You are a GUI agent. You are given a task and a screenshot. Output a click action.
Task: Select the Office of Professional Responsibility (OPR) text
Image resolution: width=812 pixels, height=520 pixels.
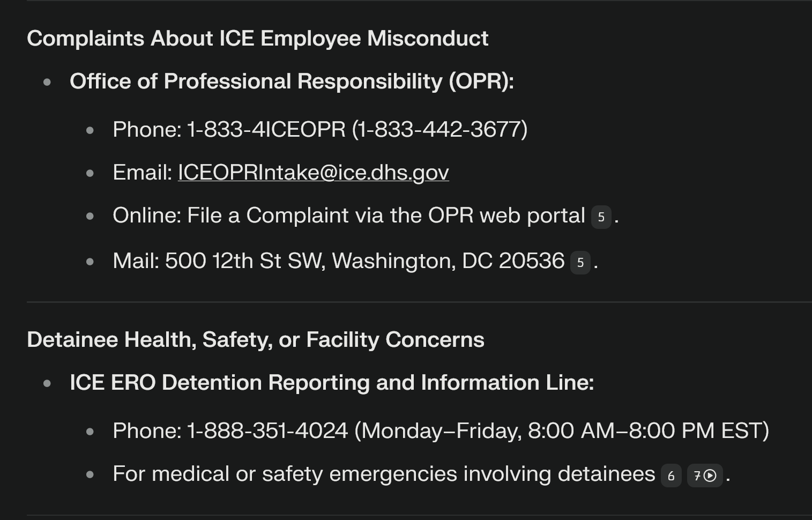[x=292, y=81]
